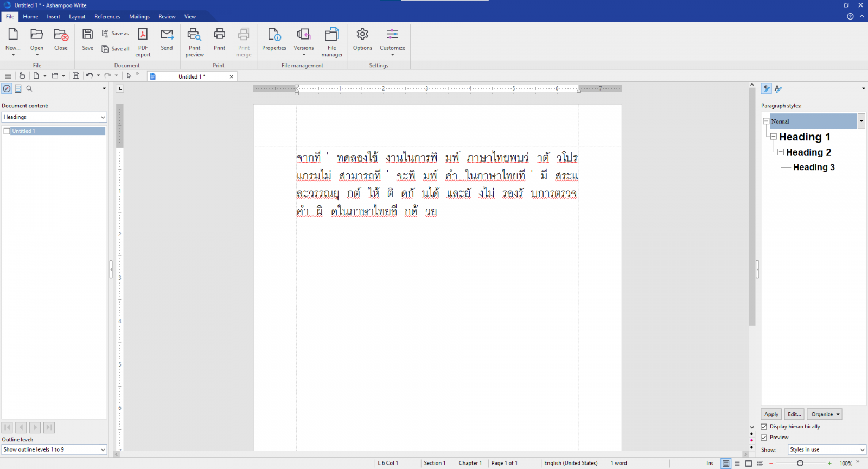Click the PDF export icon

coord(143,35)
